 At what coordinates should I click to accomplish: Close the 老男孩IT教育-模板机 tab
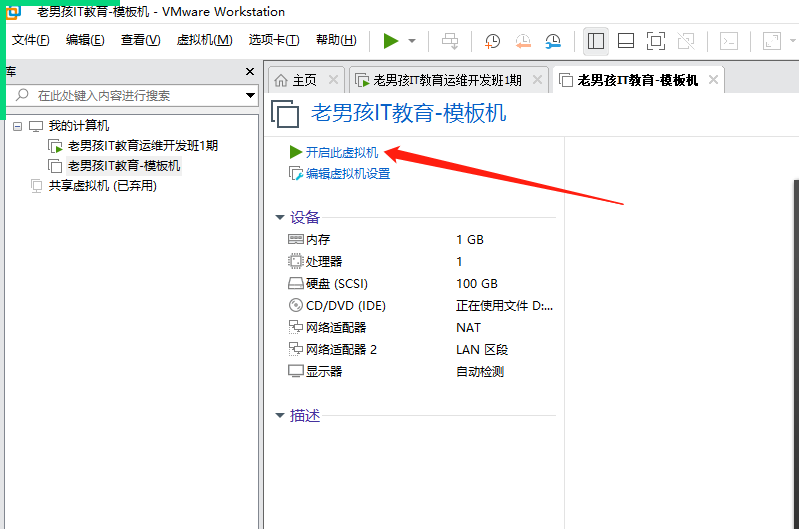click(713, 80)
